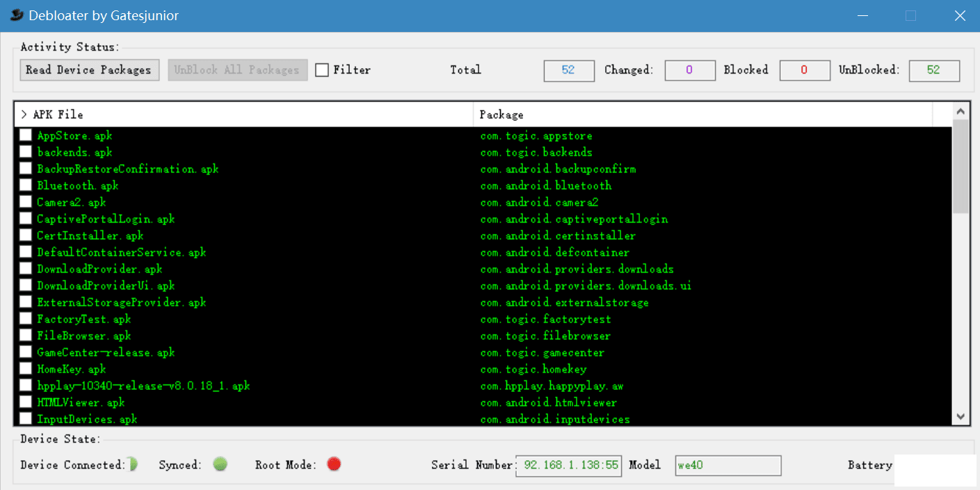Click the Model field showing we40
980x490 pixels.
point(728,465)
